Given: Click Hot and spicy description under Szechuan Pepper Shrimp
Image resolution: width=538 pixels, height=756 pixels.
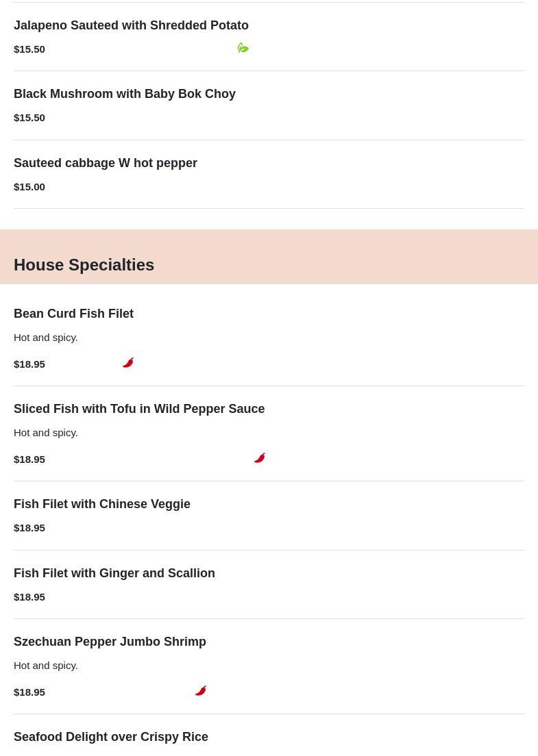Looking at the screenshot, I should click(x=46, y=666).
